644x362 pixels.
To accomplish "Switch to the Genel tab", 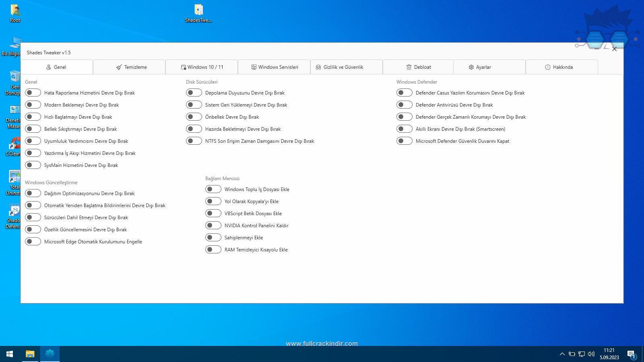I will pyautogui.click(x=57, y=67).
